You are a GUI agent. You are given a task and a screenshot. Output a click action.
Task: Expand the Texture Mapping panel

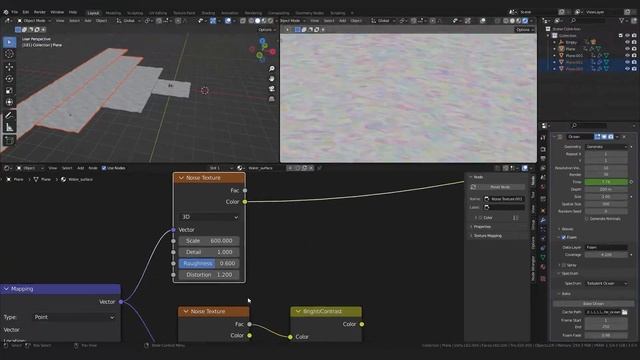pos(488,236)
